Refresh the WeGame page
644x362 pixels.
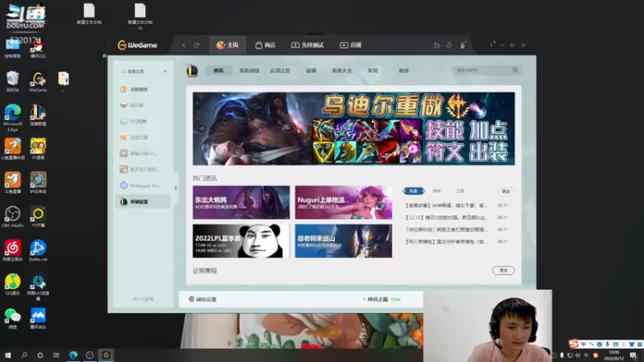click(x=196, y=45)
